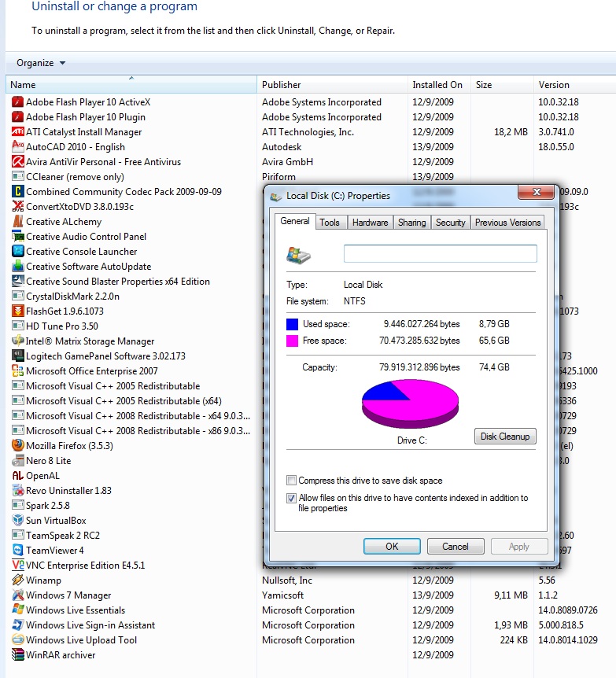
Task: Click the Adobe Flash Player 10 Plugin icon
Action: (18, 117)
